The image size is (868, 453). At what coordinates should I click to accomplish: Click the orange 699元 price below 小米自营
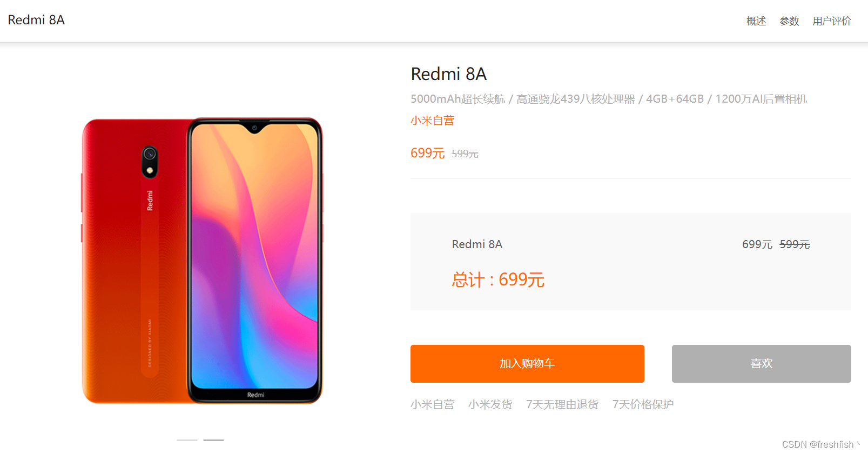tap(427, 153)
